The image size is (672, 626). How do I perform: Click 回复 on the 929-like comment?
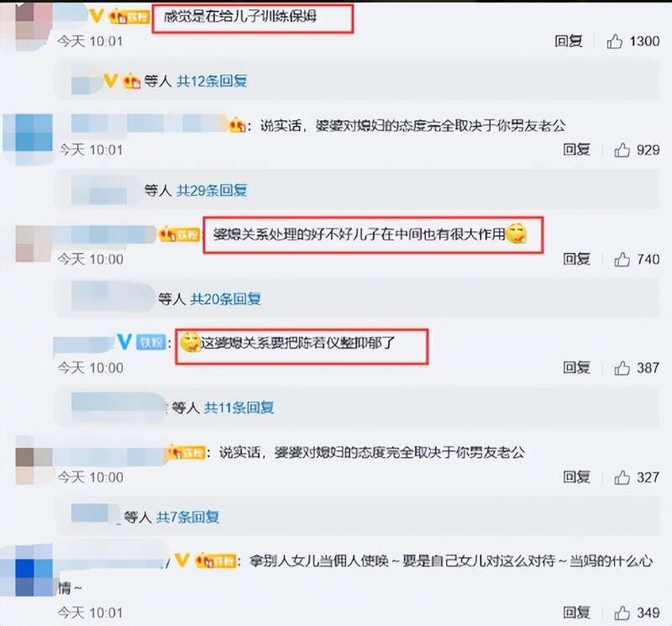click(576, 150)
